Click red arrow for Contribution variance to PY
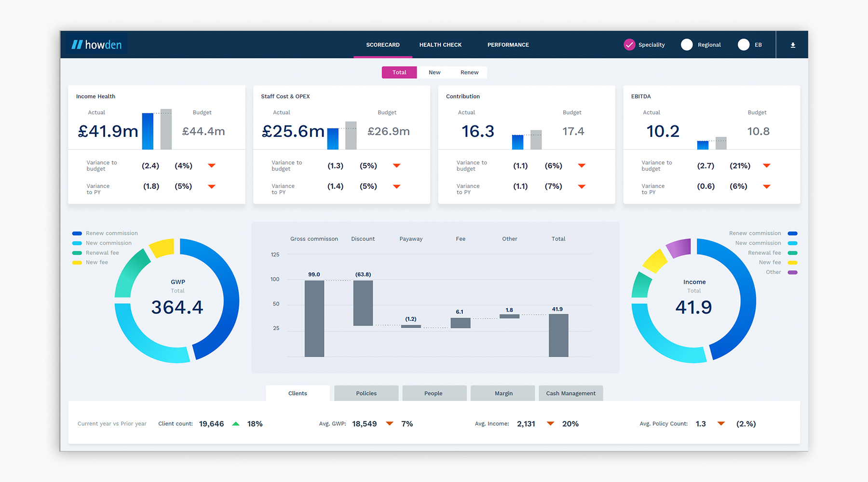This screenshot has height=482, width=868. (582, 187)
